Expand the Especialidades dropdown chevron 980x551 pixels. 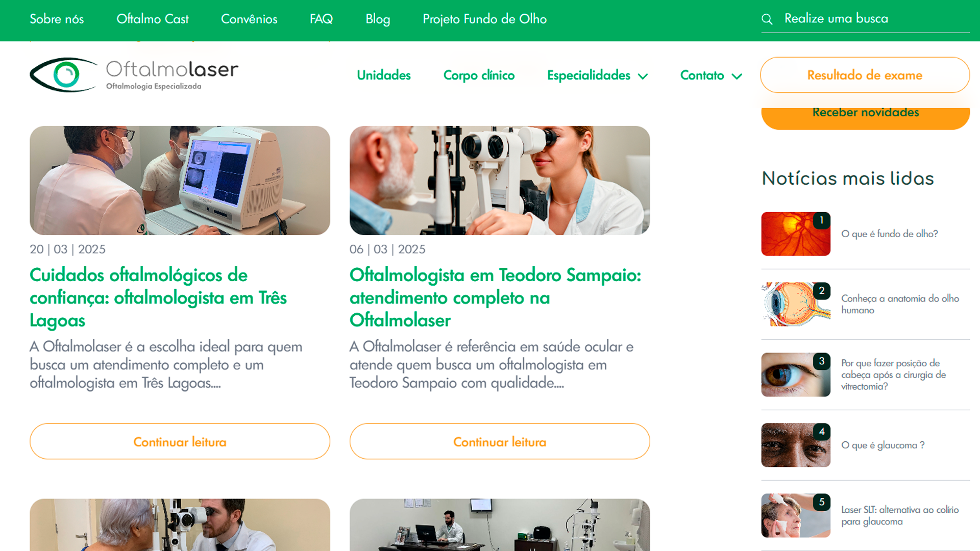pos(643,77)
